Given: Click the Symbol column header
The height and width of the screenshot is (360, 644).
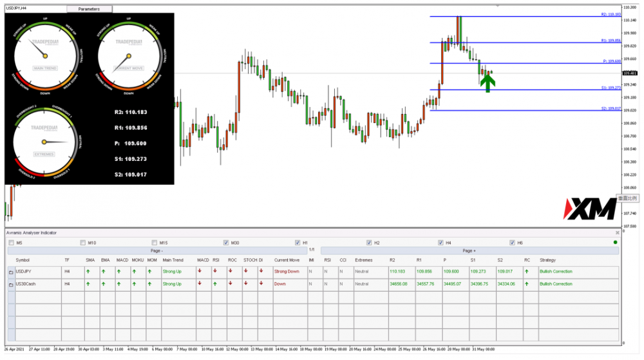Looking at the screenshot, I should coord(23,260).
